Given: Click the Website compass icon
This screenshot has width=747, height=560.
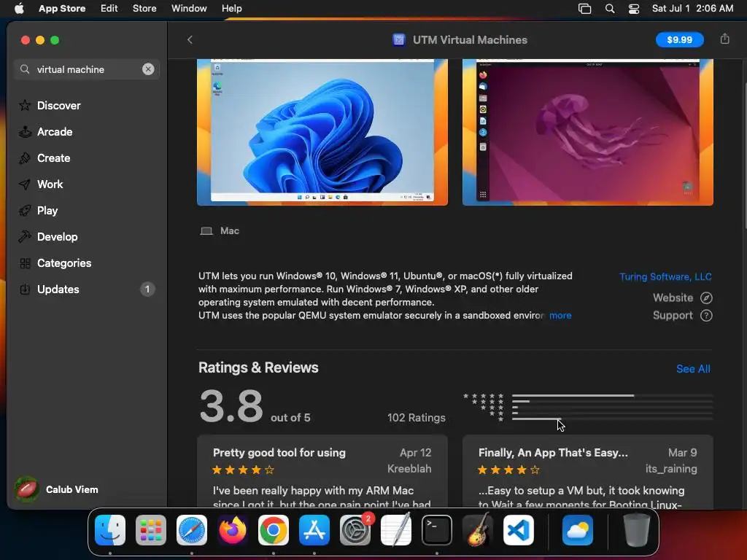Looking at the screenshot, I should [x=706, y=298].
